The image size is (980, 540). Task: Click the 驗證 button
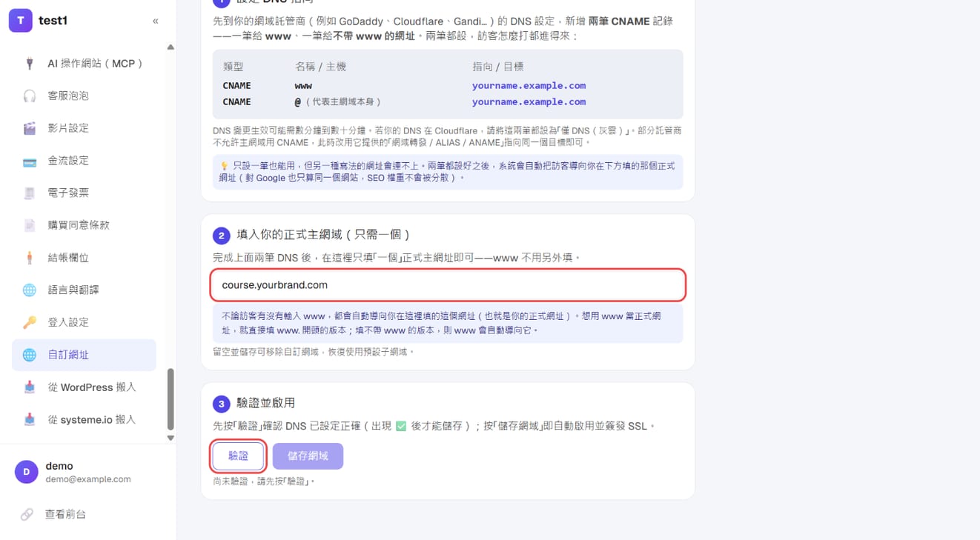click(x=238, y=456)
